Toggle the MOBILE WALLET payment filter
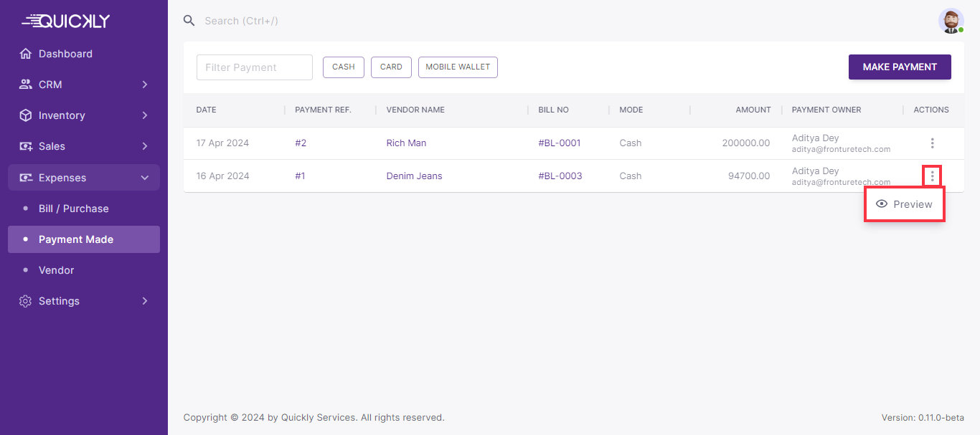Viewport: 980px width, 435px height. point(458,67)
